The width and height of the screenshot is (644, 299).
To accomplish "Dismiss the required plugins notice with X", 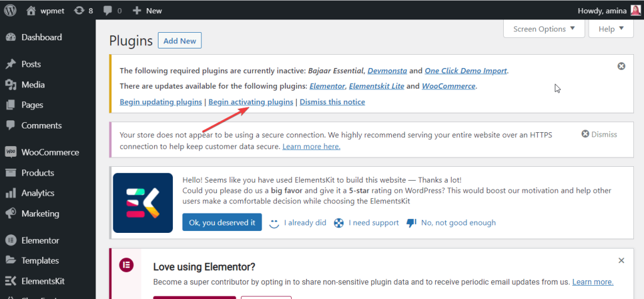I will click(621, 66).
